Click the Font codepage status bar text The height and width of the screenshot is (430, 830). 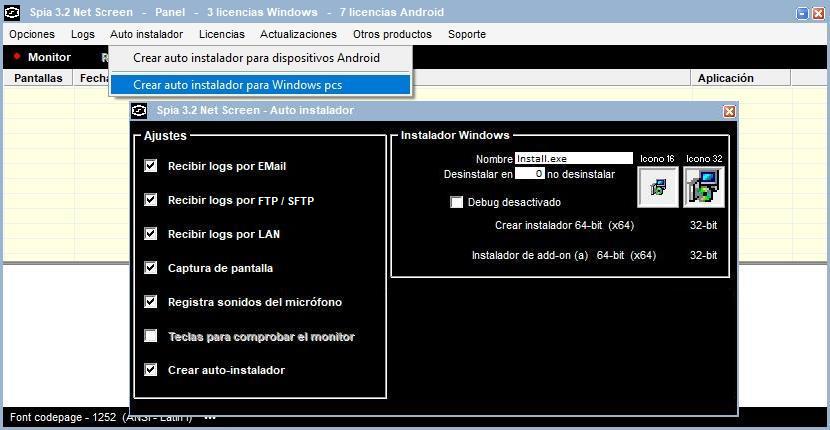tap(101, 417)
